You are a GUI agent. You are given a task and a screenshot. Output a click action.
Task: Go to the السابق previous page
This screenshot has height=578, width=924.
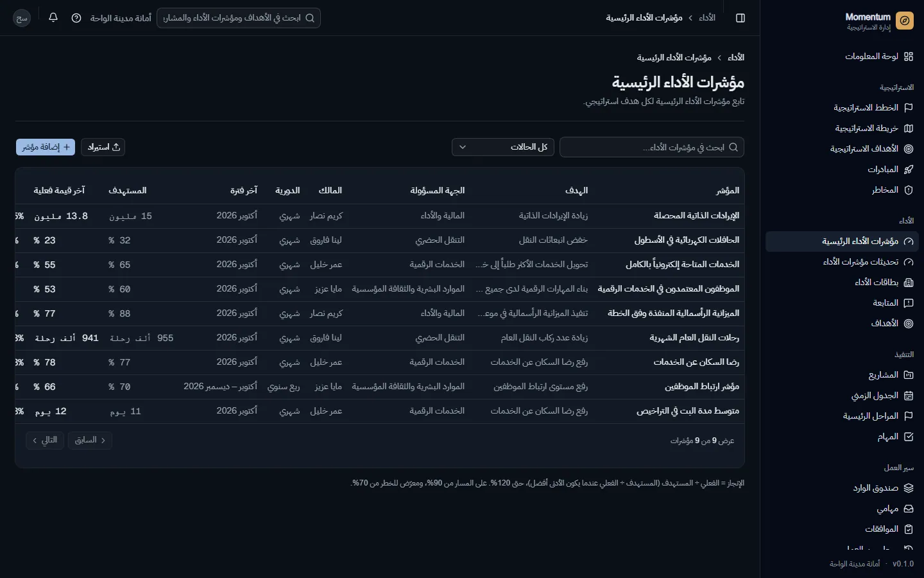(90, 440)
